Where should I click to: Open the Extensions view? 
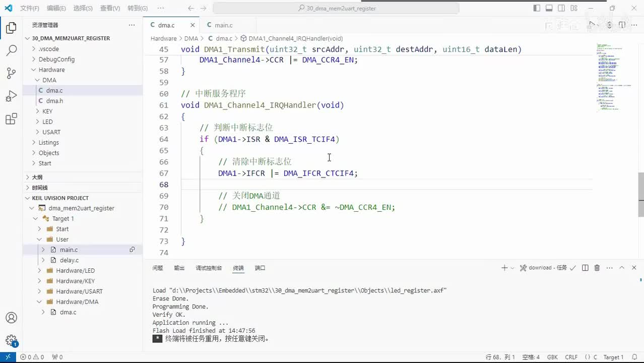11,119
